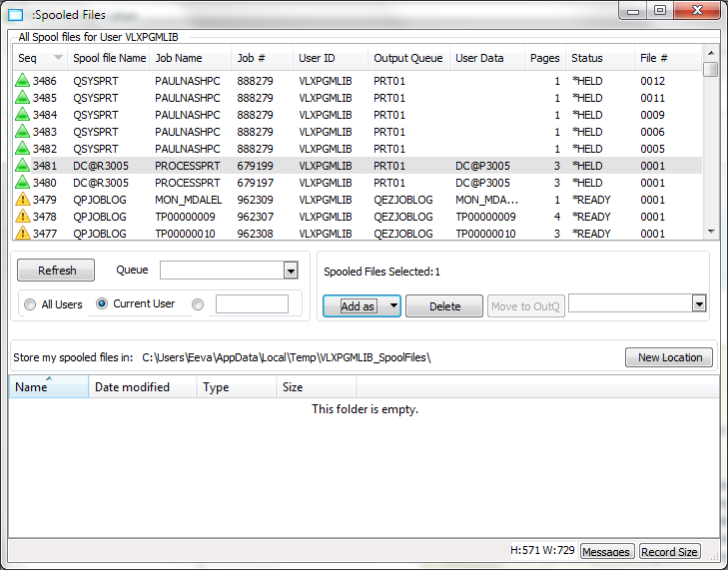728x570 pixels.
Task: Sort folder list by Name column
Action: pyautogui.click(x=49, y=386)
